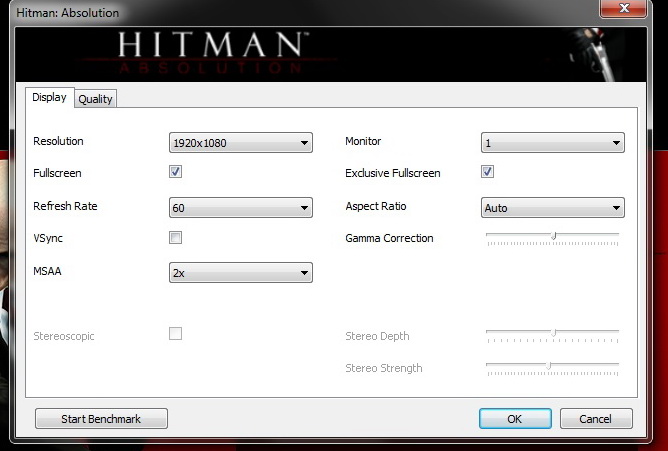This screenshot has width=668, height=451.
Task: Open the Aspect Ratio dropdown
Action: pos(553,208)
